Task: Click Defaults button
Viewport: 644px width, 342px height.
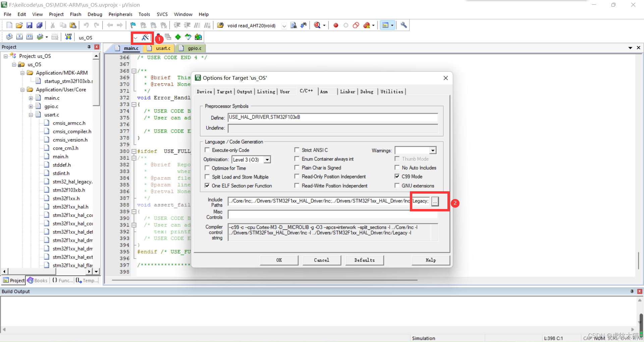Action: pos(365,260)
